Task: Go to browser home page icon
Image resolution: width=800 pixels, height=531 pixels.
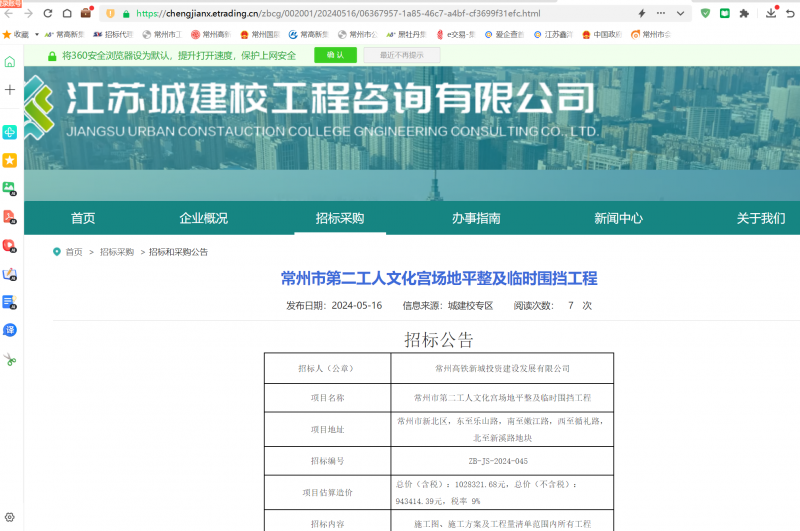Action: 66,14
